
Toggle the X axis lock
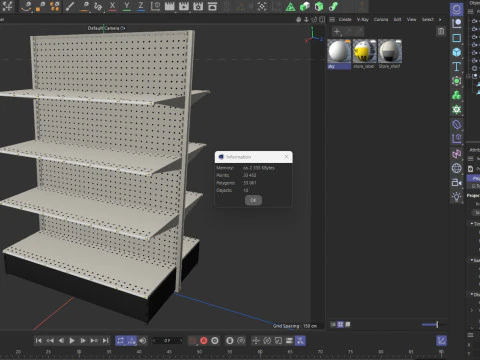pyautogui.click(x=112, y=6)
